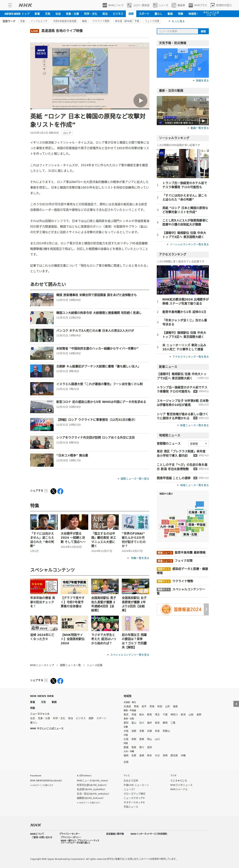The image size is (239, 868).
Task: Click the 検索 search button
Action: coord(203,31)
